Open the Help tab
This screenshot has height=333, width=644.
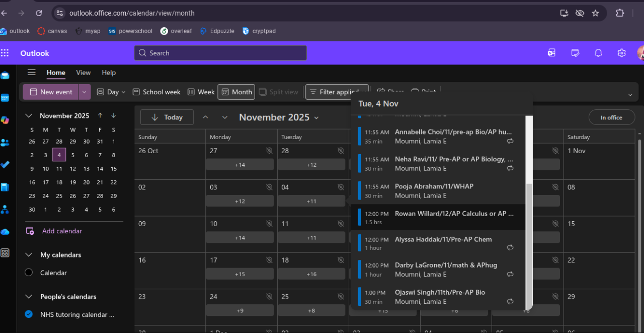tap(109, 73)
